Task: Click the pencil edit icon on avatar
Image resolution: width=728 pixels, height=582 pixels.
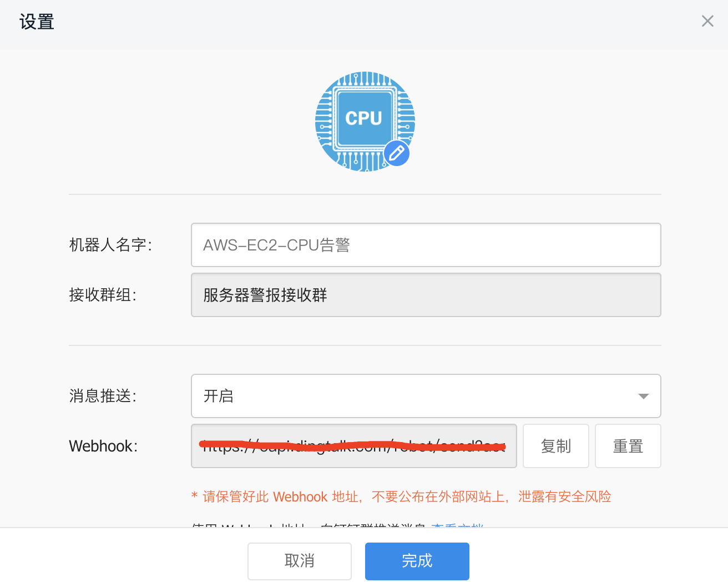Action: click(397, 153)
